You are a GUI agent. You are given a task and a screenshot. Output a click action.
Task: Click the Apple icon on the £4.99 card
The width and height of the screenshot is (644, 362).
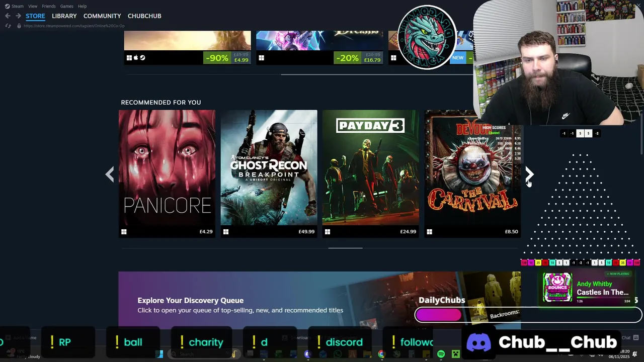point(136,58)
